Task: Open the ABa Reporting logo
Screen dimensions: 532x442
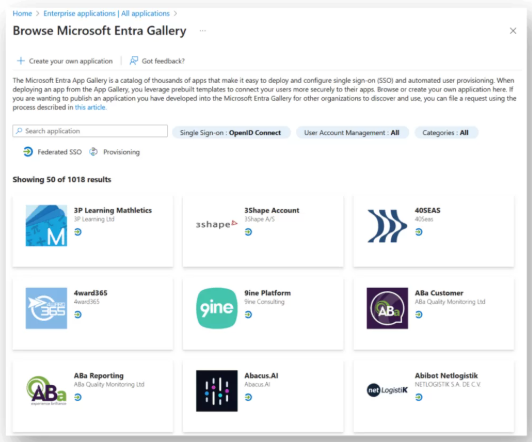Action: (x=46, y=391)
